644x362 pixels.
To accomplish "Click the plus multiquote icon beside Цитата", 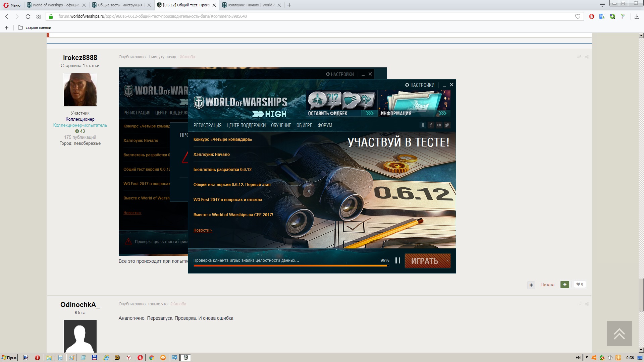I will pos(531,285).
